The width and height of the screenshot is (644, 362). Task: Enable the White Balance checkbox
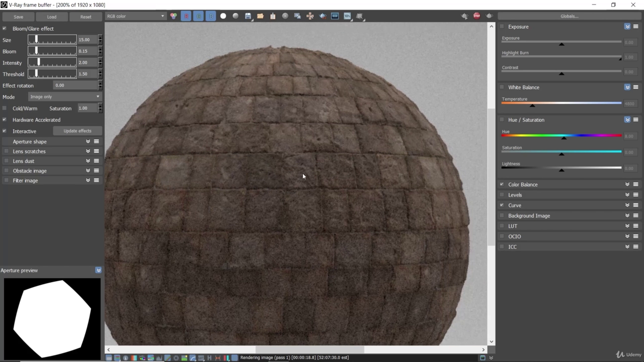[x=502, y=87]
